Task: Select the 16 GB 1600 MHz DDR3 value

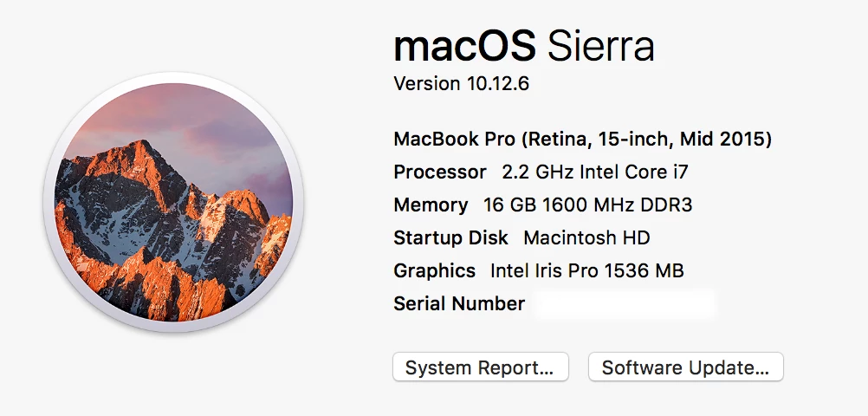Action: 588,205
